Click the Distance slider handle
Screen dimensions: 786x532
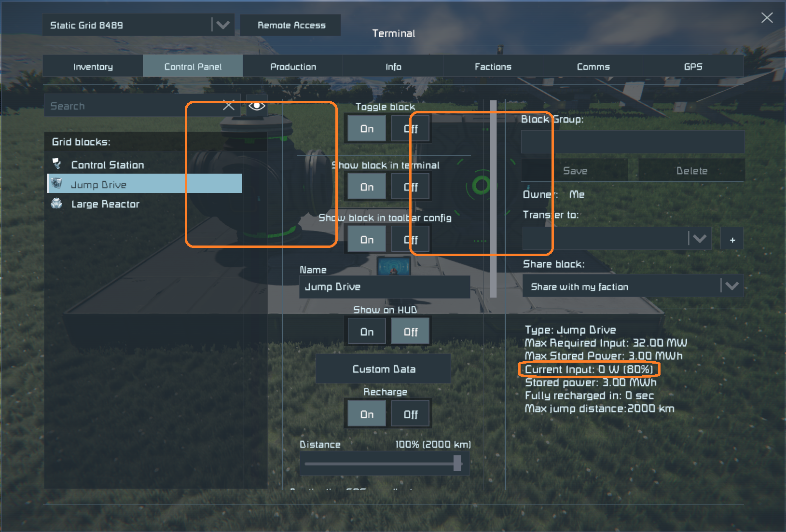457,464
